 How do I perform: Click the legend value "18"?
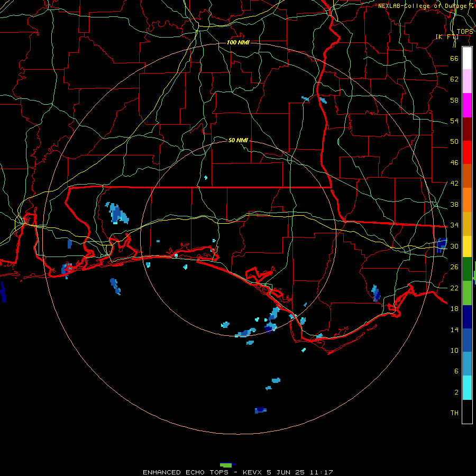[x=454, y=309]
